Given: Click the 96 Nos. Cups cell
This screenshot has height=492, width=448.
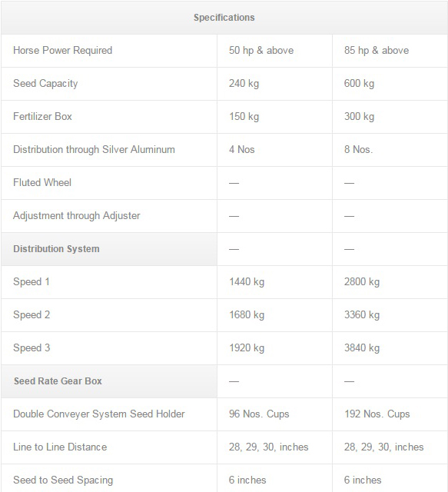Looking at the screenshot, I should click(259, 414).
